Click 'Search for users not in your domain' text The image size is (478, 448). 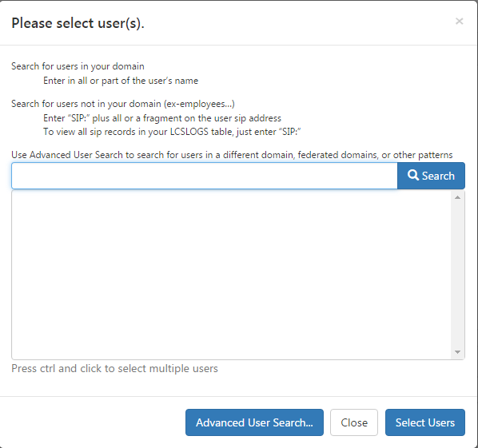coord(123,104)
